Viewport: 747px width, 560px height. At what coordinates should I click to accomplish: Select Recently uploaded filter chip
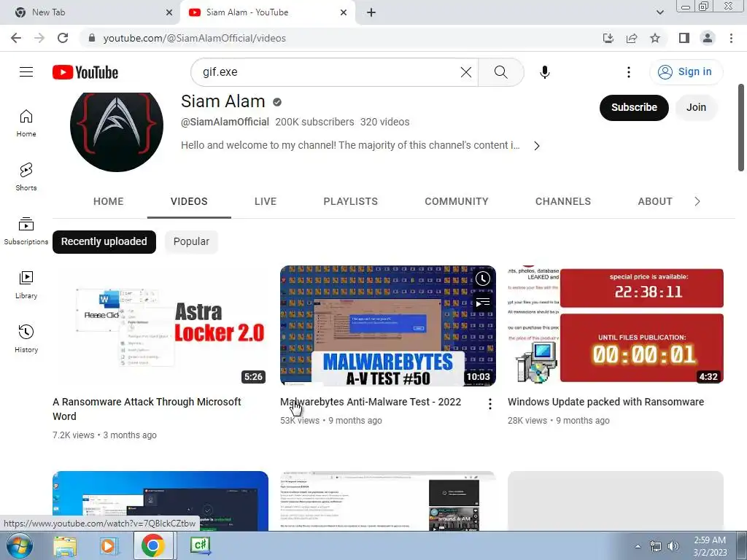coord(104,242)
